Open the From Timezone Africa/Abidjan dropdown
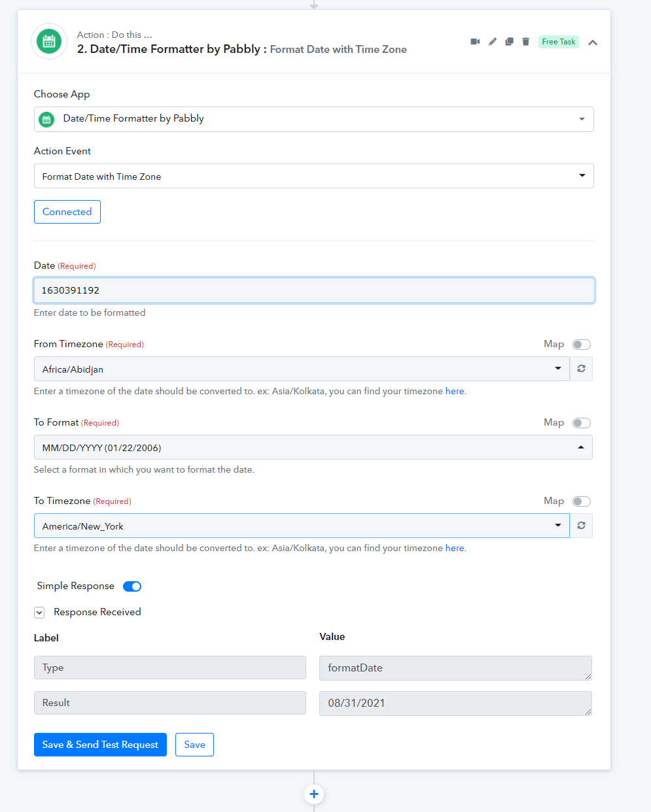 pos(302,369)
